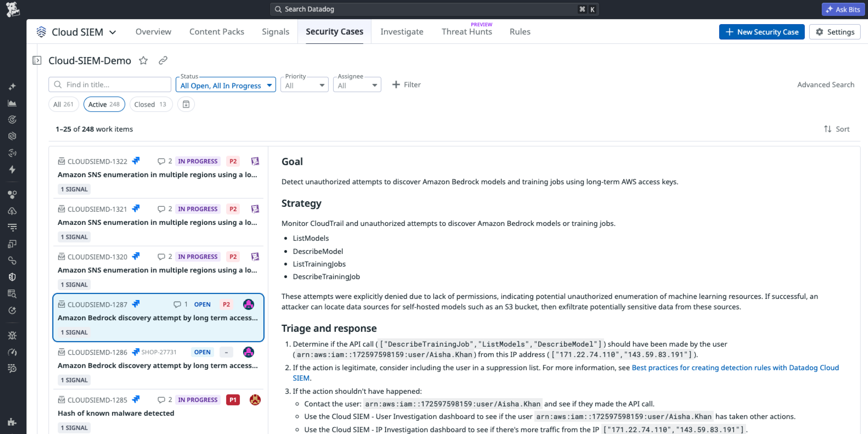Open the sidebar Logs lines icon
868x434 pixels.
(12, 228)
